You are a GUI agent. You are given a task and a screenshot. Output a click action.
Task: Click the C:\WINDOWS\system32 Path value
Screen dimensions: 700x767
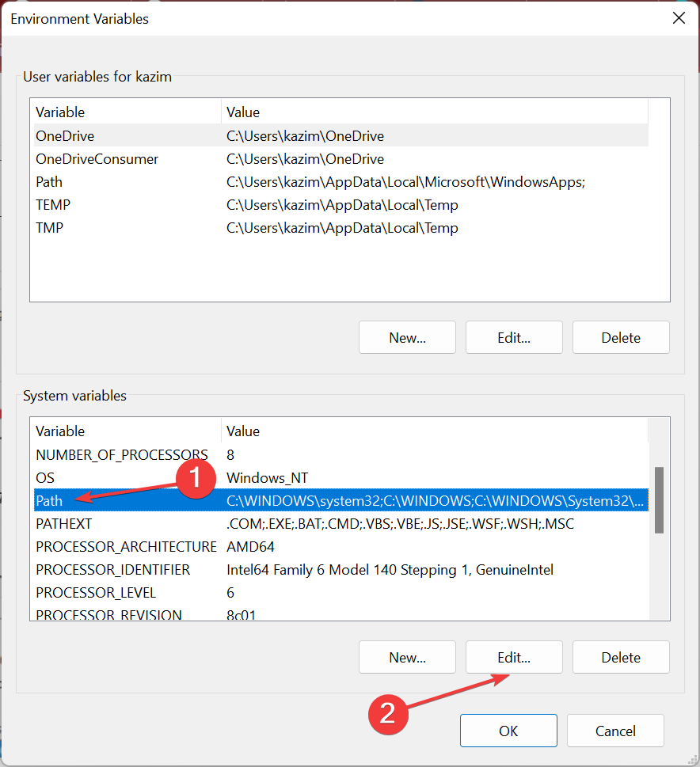point(436,501)
